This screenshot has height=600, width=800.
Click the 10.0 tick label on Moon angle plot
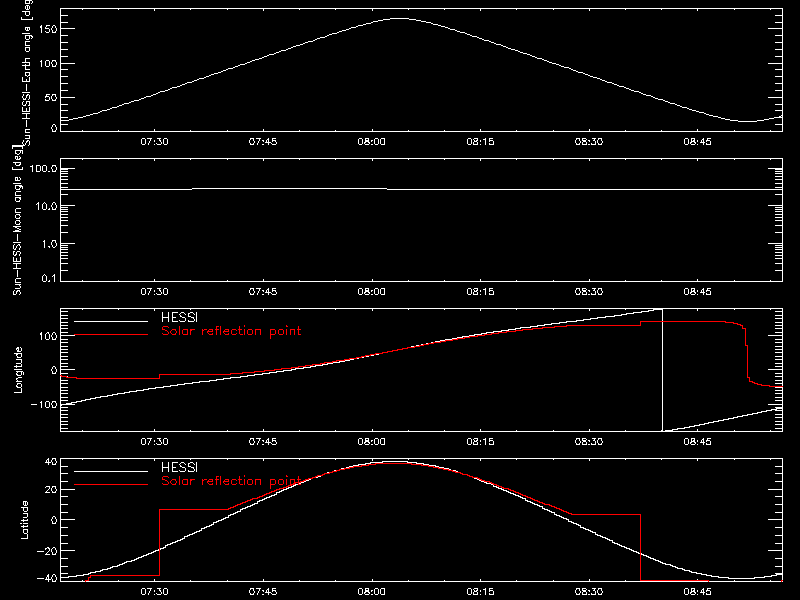click(47, 207)
